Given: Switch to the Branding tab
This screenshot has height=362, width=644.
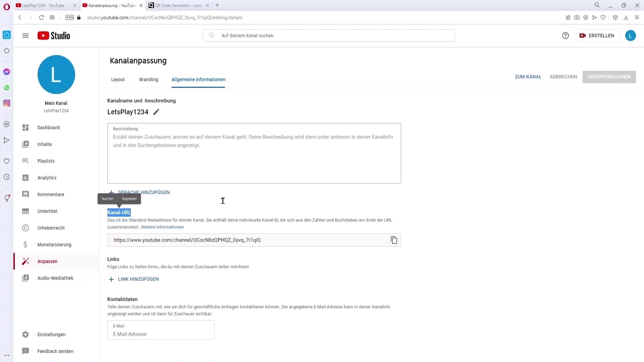Looking at the screenshot, I should (149, 79).
